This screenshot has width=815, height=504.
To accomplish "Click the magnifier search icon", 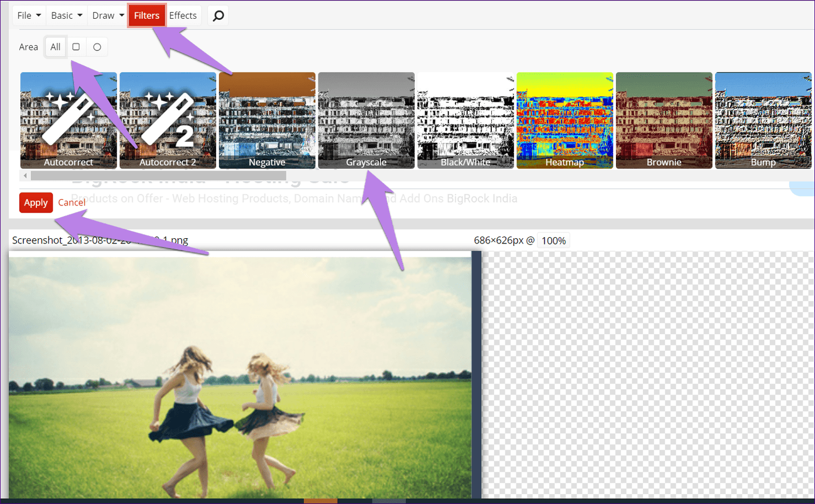I will pyautogui.click(x=218, y=16).
